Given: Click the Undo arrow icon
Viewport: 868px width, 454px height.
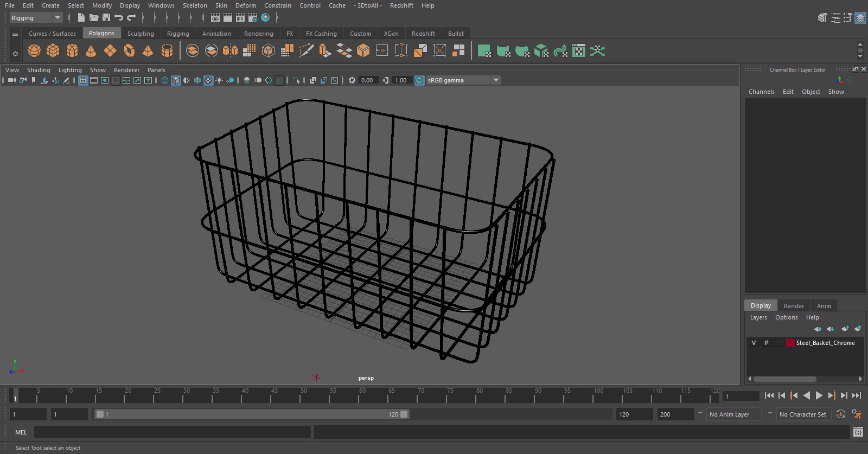Looking at the screenshot, I should point(119,18).
